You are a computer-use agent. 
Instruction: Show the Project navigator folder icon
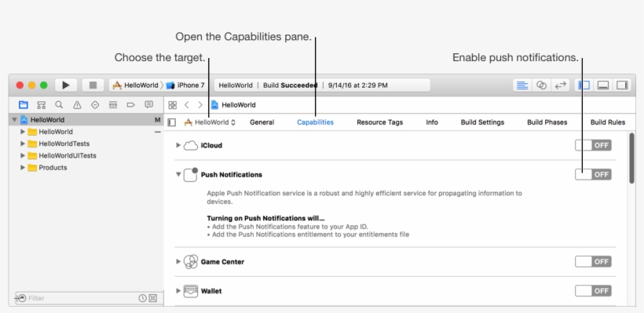pos(24,105)
